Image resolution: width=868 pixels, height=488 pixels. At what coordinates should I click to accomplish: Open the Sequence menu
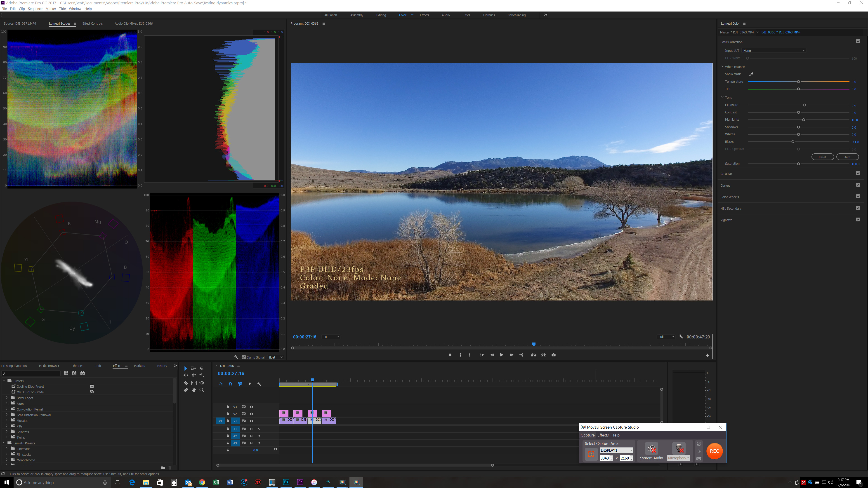(x=35, y=9)
